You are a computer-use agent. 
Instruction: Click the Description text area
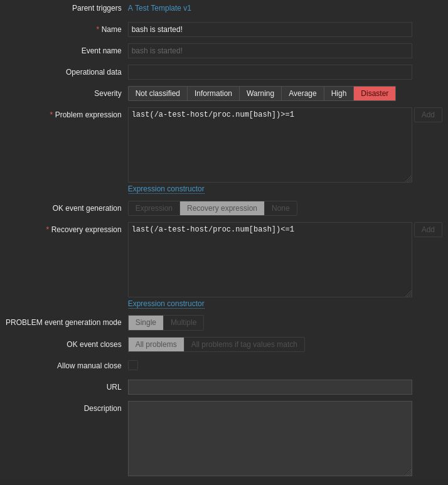(x=270, y=439)
